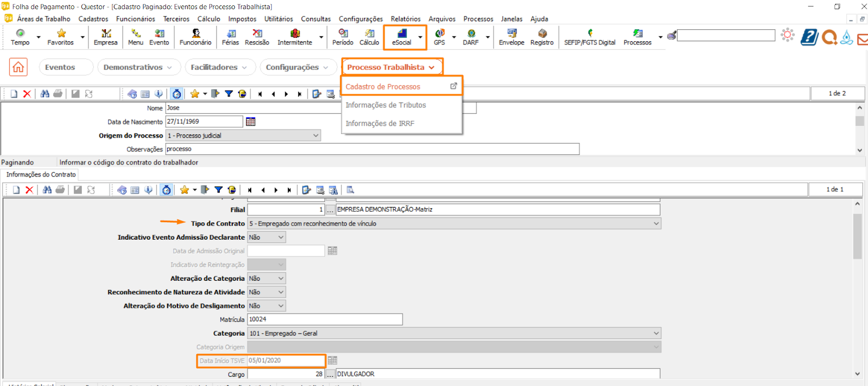Click the Envelope toolbar icon
The width and height of the screenshot is (868, 386).
click(x=512, y=37)
